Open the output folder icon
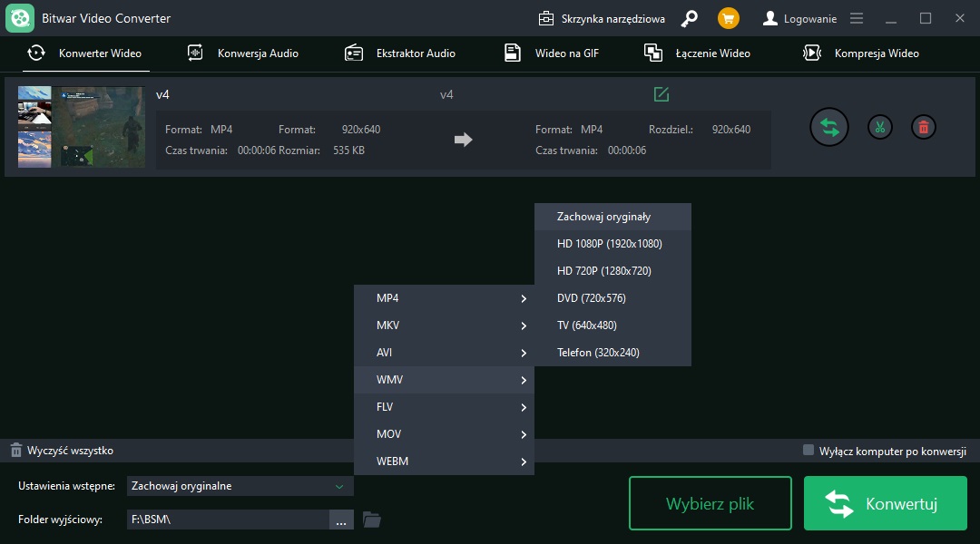980x544 pixels. pos(371,520)
